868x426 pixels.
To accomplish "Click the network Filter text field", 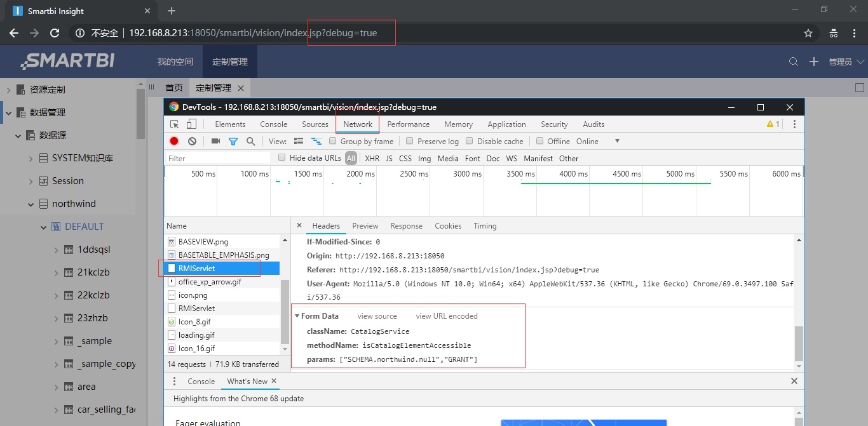I will tap(219, 158).
